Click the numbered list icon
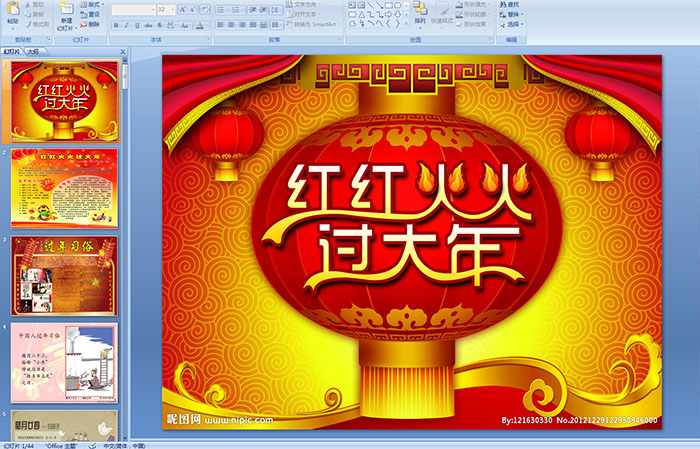Screen dimensions: 700x449 click(x=237, y=10)
